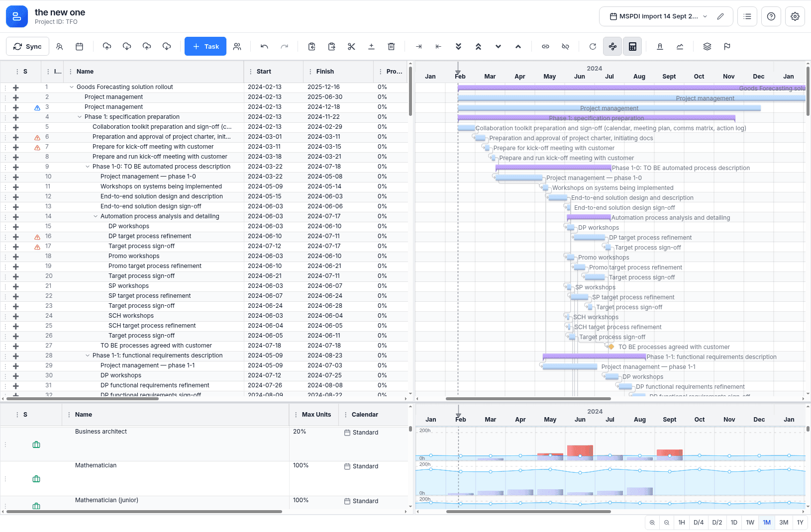Open the team members icon beside Task button

pyautogui.click(x=237, y=46)
